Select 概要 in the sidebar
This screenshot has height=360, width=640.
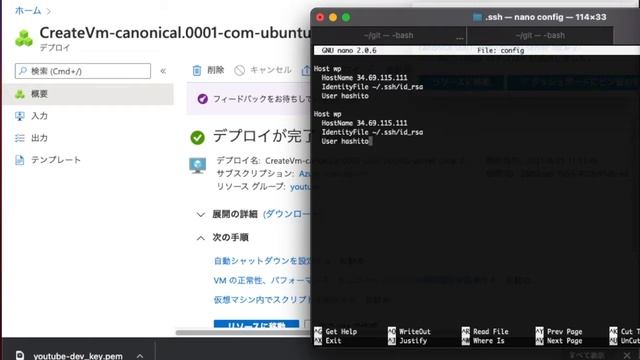(88, 94)
